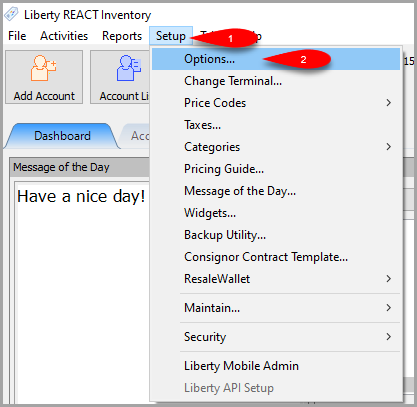Expand the Security submenu arrow
Viewport: 417px width, 407px height.
pos(388,337)
